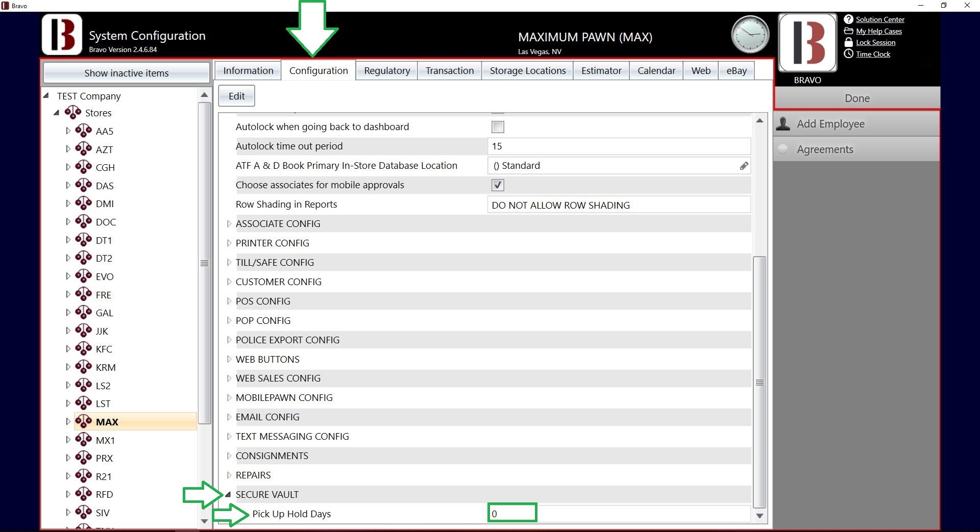The width and height of the screenshot is (980, 532).
Task: Expand POS CONFIG section
Action: coord(229,301)
